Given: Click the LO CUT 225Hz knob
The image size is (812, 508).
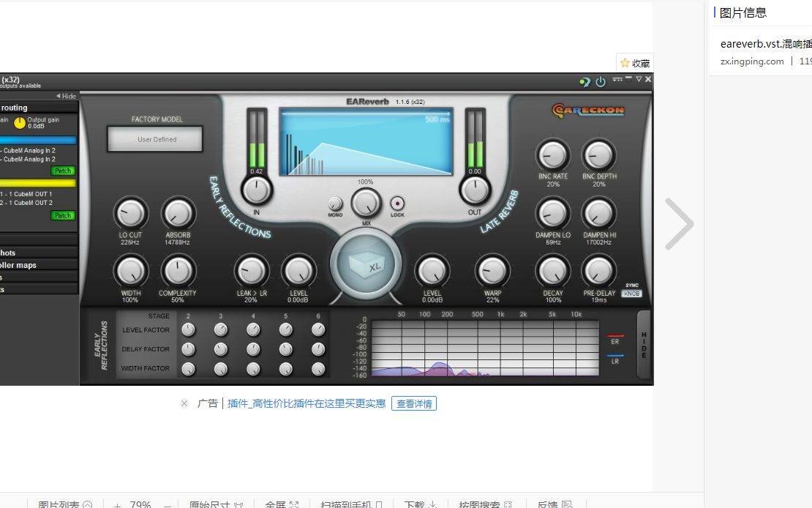Looking at the screenshot, I should tap(130, 213).
